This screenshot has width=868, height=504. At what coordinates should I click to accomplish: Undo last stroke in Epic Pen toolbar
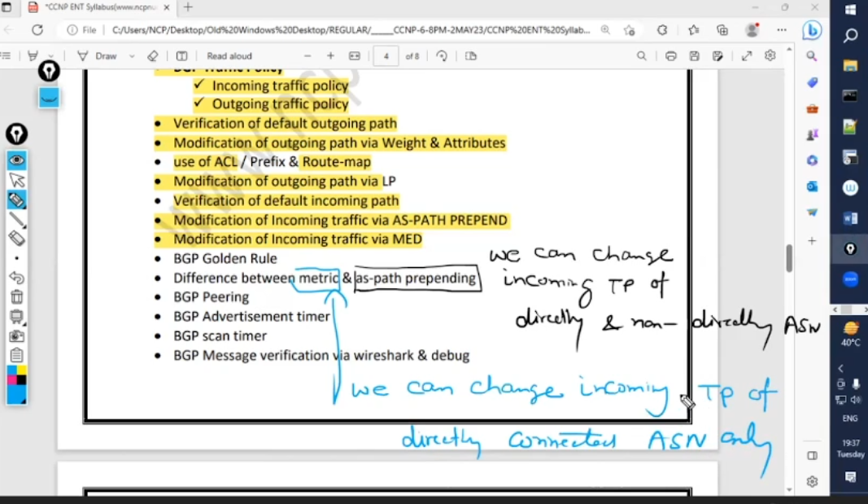16,278
